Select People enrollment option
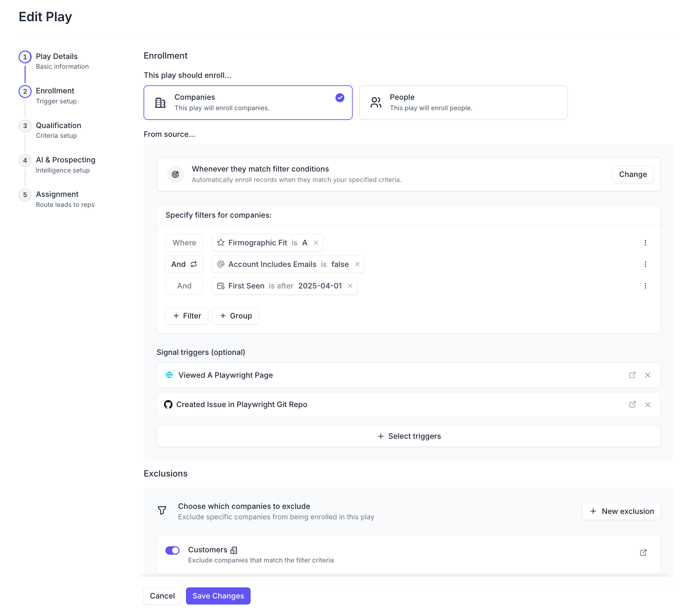 coord(463,102)
